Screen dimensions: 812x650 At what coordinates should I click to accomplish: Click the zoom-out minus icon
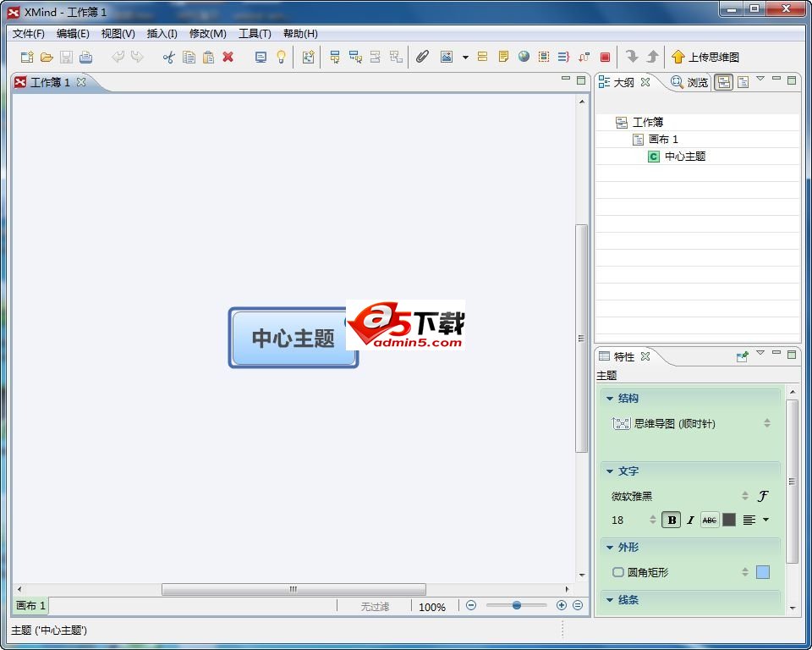click(x=471, y=605)
